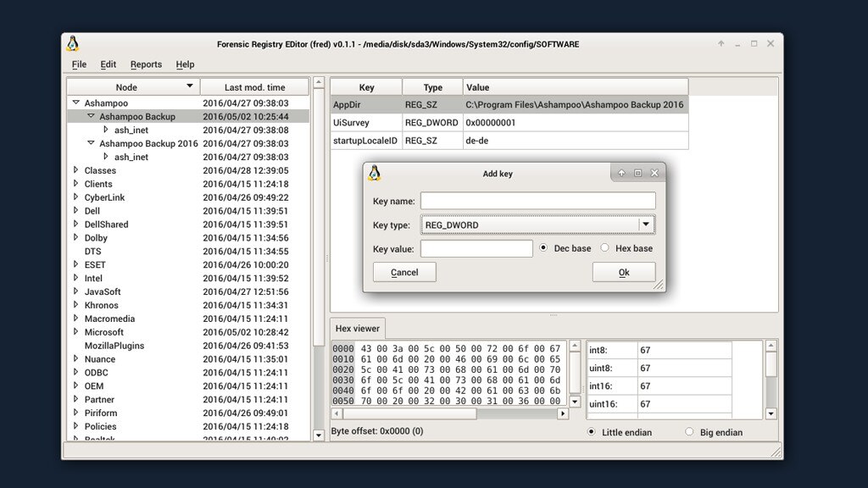Choose the Big endian option
868x488 pixels.
pyautogui.click(x=689, y=432)
